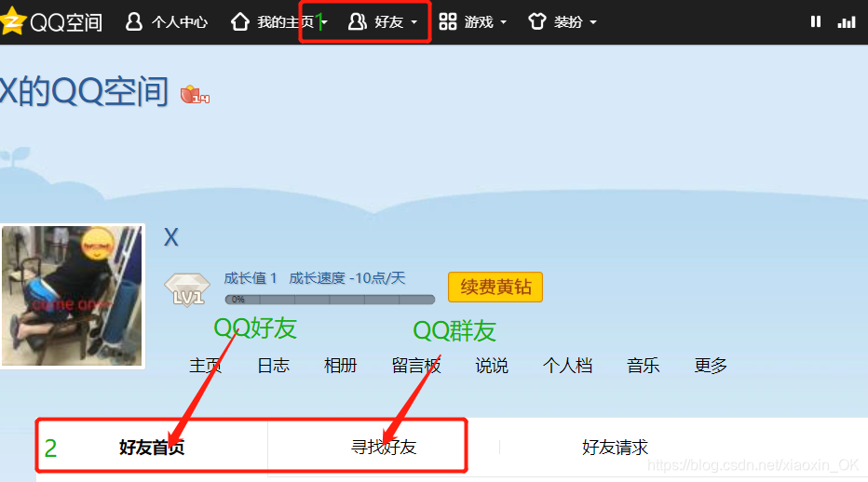Click the 成长速度 -10点/天 text
The height and width of the screenshot is (482, 868).
coord(347,278)
